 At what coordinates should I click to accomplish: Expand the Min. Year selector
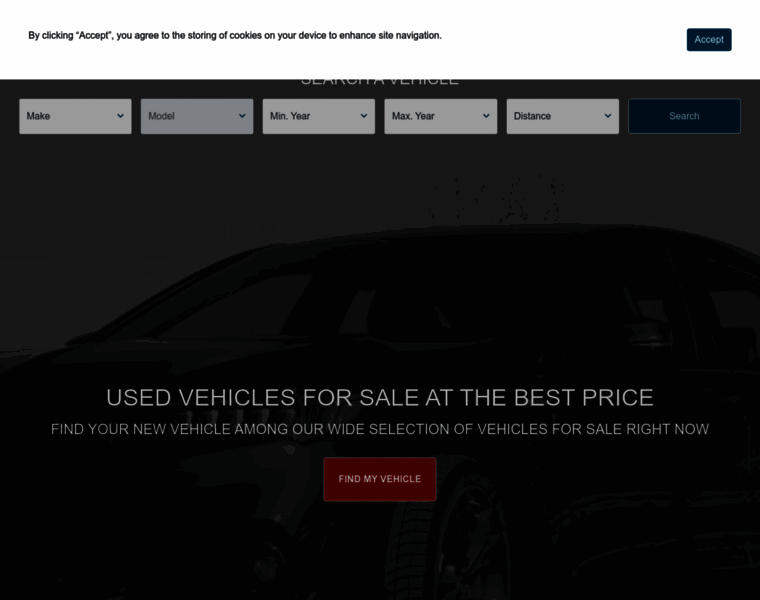318,116
